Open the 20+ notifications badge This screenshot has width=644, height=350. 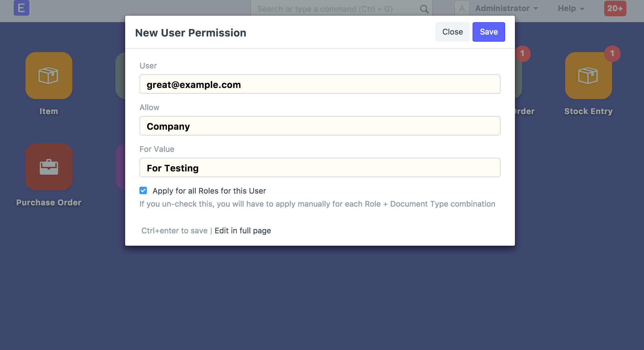coord(615,8)
